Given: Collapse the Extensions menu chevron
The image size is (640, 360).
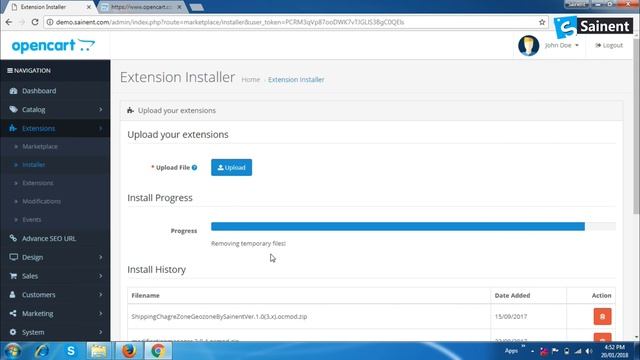Looking at the screenshot, I should pyautogui.click(x=100, y=128).
